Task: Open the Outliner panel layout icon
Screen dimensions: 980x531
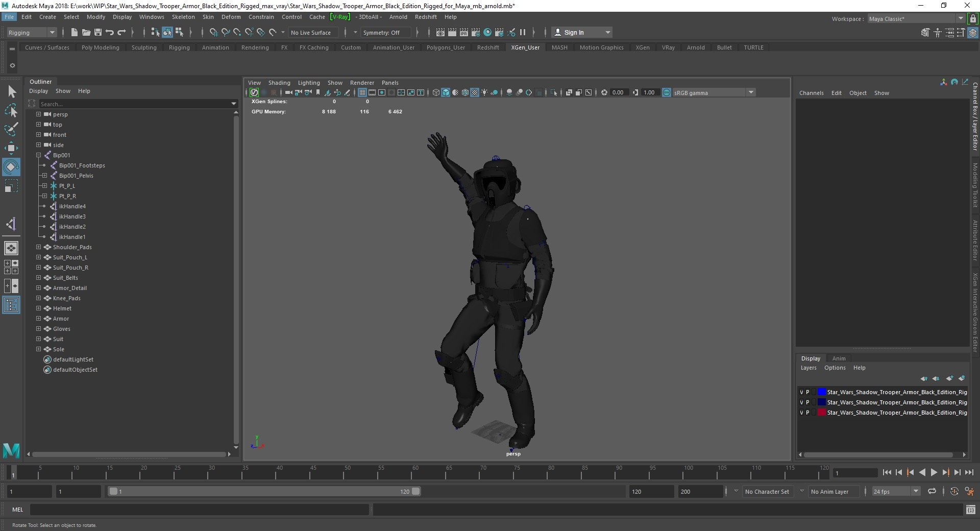Action: (x=11, y=305)
